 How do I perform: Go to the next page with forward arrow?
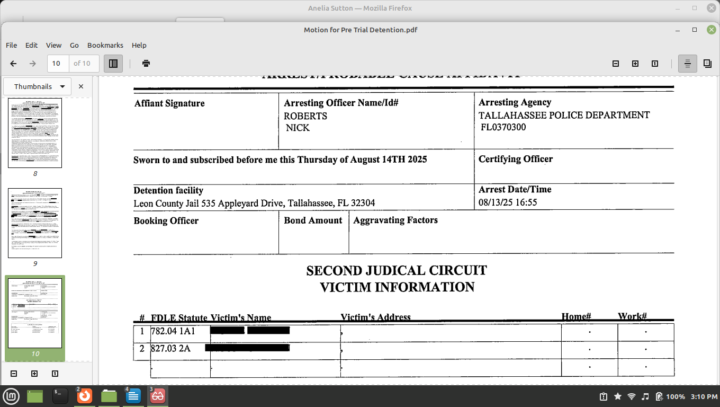33,63
